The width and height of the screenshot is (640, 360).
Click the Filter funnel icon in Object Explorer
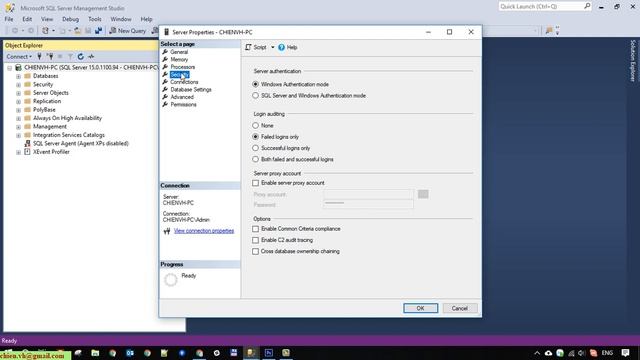pos(70,56)
